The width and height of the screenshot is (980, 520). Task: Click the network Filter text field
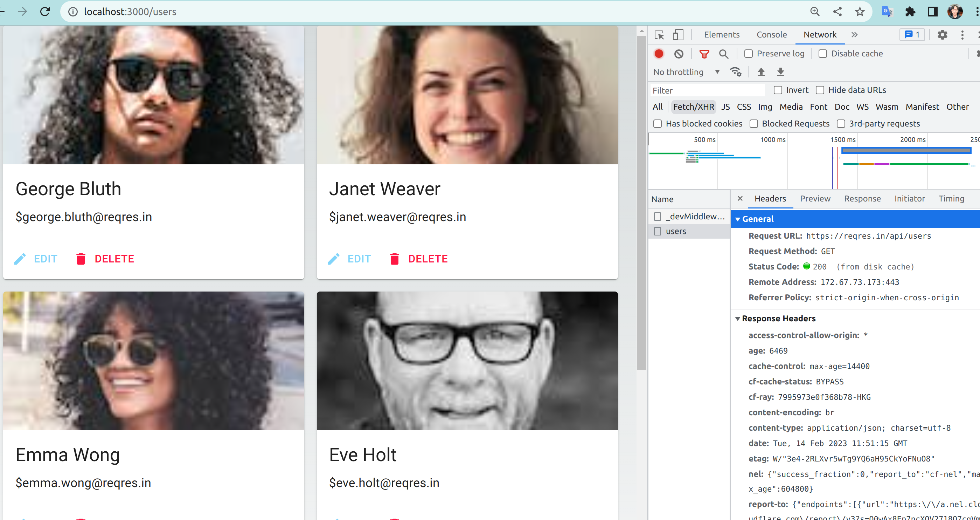click(707, 91)
